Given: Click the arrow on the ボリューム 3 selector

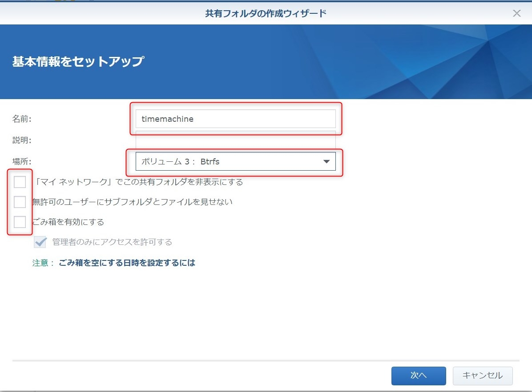Looking at the screenshot, I should 326,162.
